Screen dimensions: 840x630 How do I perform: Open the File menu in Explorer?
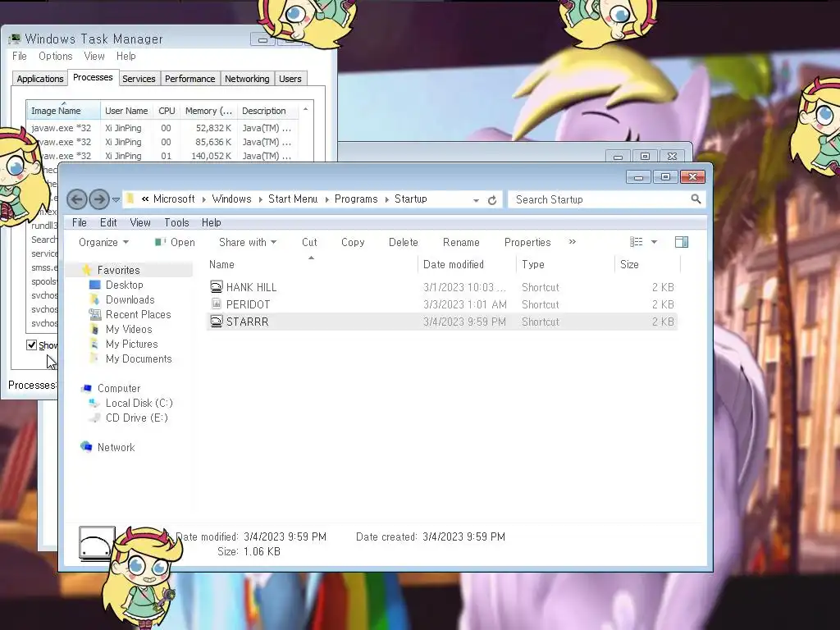(x=80, y=222)
